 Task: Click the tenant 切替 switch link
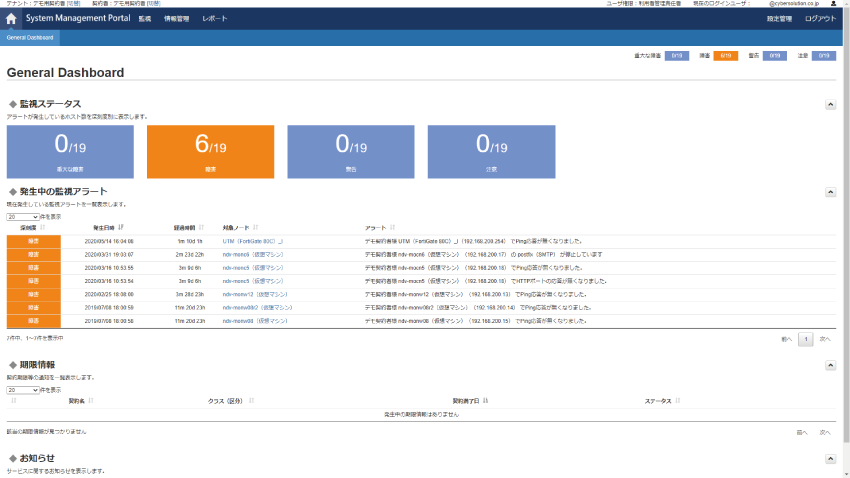click(73, 3)
